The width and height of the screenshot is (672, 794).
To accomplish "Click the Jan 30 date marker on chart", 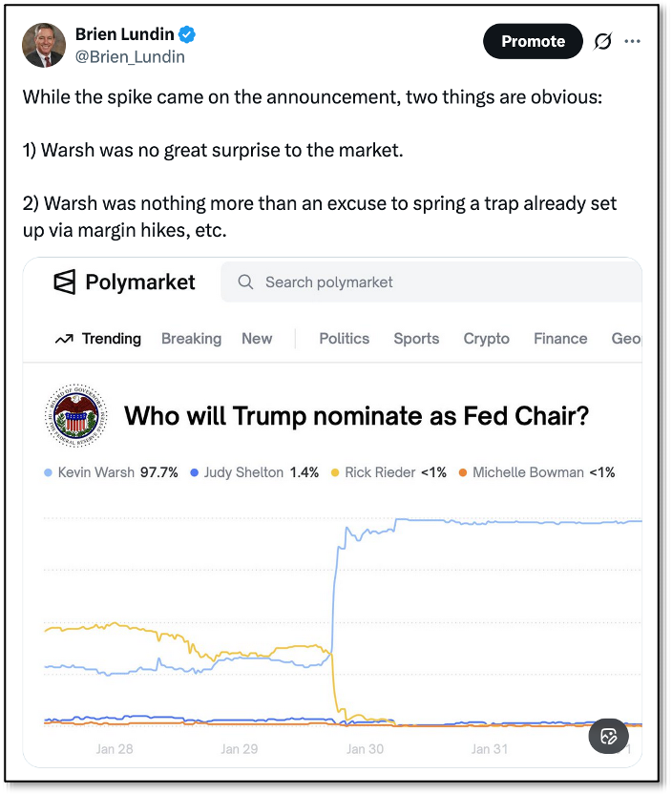I will click(365, 749).
